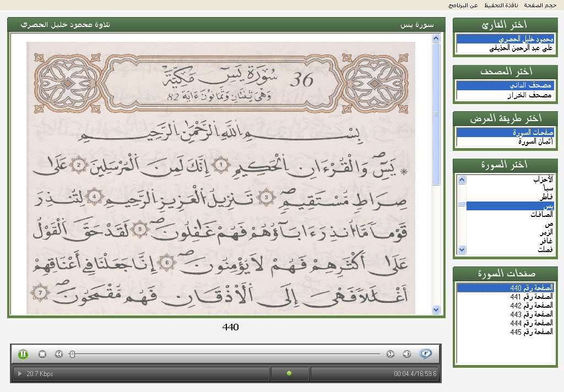564x392 pixels.
Task: Click the up arrow of the sura list scrollbar
Action: click(462, 180)
